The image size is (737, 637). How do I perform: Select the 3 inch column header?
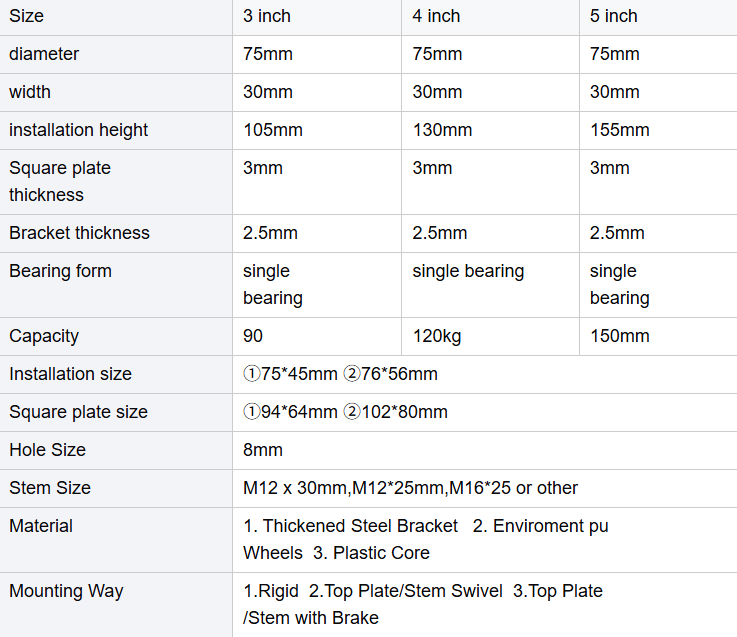[317, 17]
